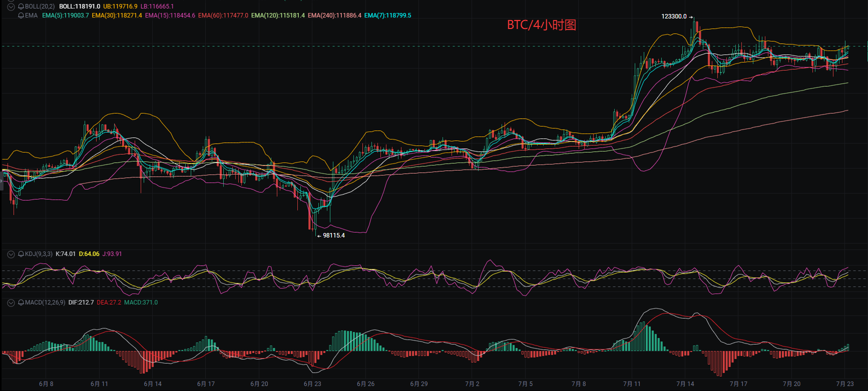This screenshot has width=868, height=391.
Task: Collapse the MACD indicator panel chevron
Action: point(11,302)
